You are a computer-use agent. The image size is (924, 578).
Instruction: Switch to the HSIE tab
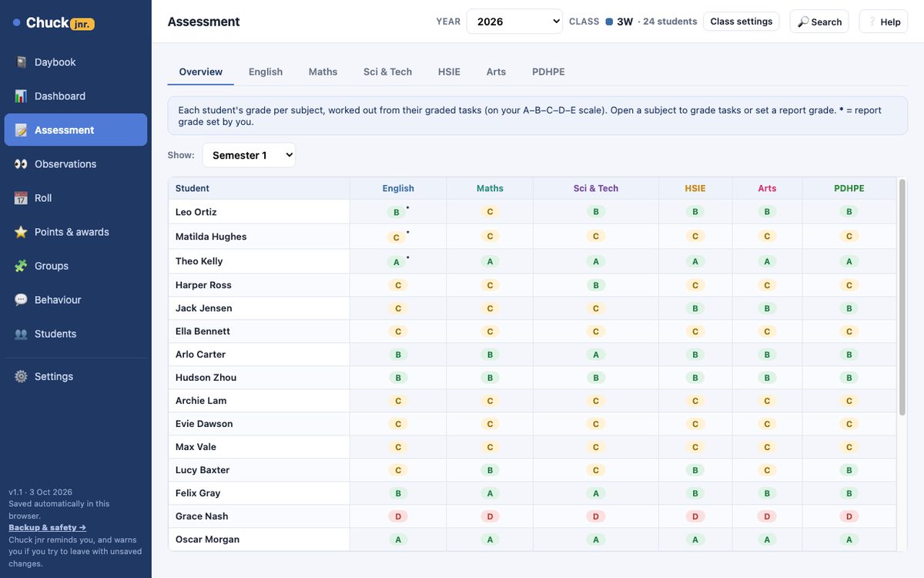point(449,72)
